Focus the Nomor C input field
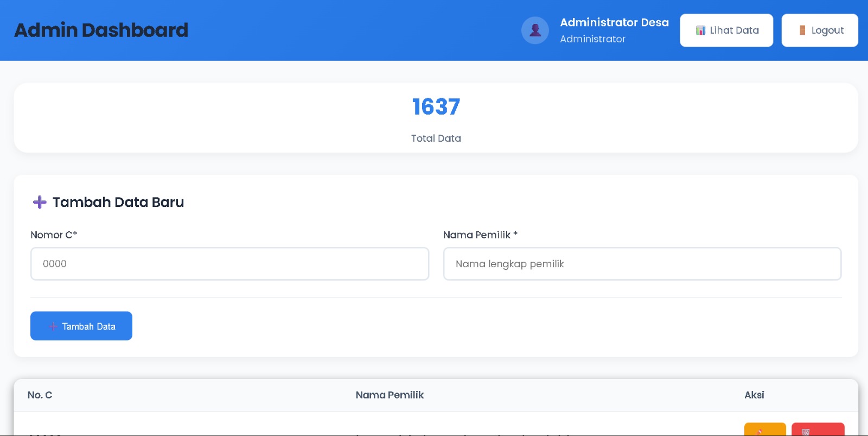Image resolution: width=868 pixels, height=436 pixels. 230,264
